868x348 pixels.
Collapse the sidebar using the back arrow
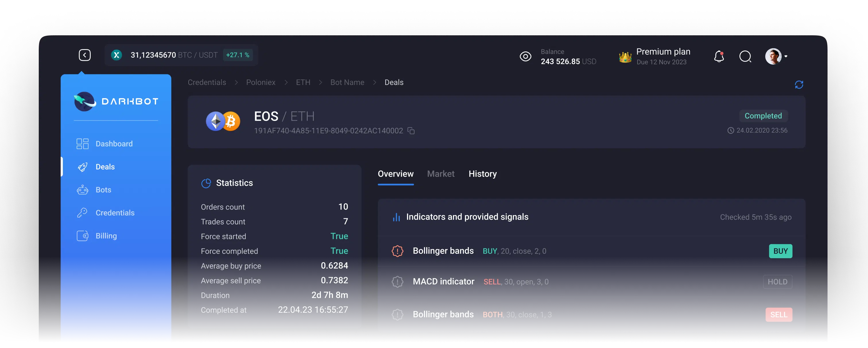click(x=85, y=55)
